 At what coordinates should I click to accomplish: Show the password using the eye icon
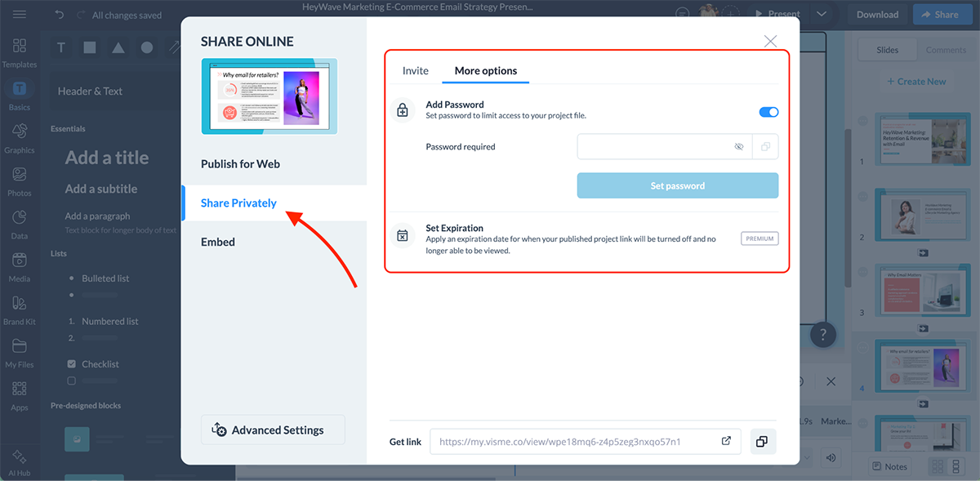coord(739,146)
